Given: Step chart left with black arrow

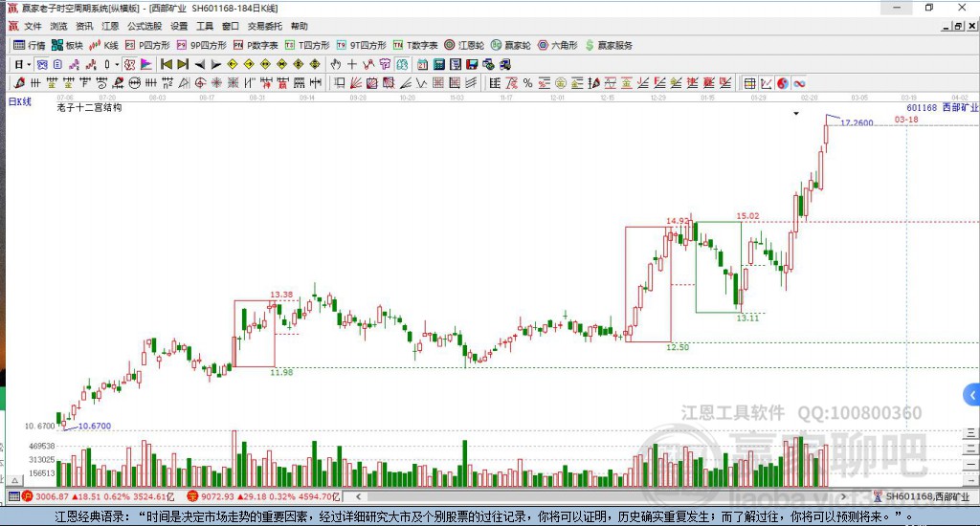Looking at the screenshot, I should click(x=199, y=64).
